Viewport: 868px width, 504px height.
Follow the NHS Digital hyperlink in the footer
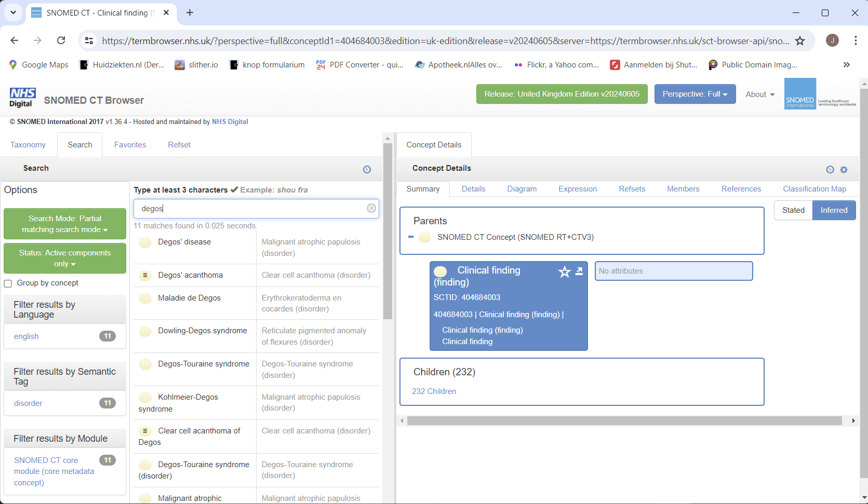tap(230, 121)
